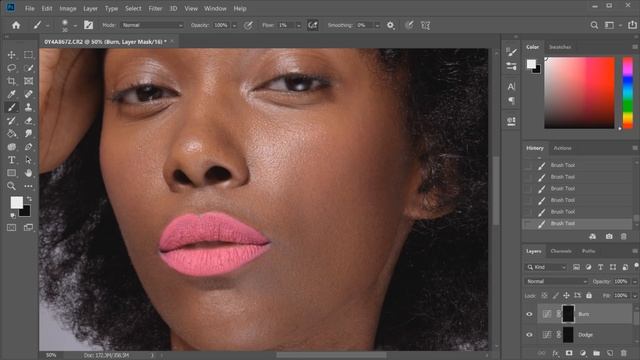Click the hue spectrum slider
The image size is (640, 360).
[628, 93]
